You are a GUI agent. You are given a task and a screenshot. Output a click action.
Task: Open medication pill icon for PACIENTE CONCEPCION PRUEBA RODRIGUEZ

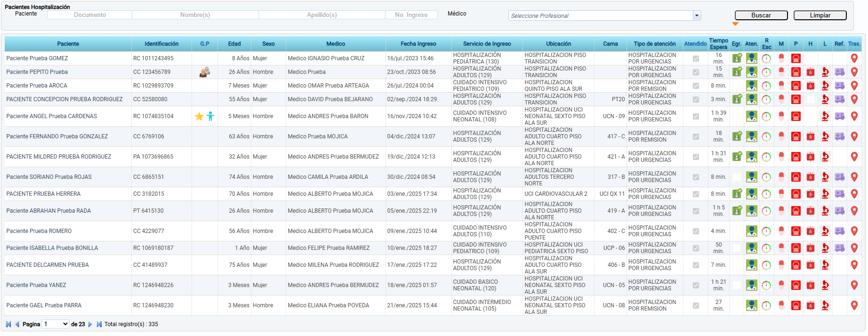pos(781,99)
